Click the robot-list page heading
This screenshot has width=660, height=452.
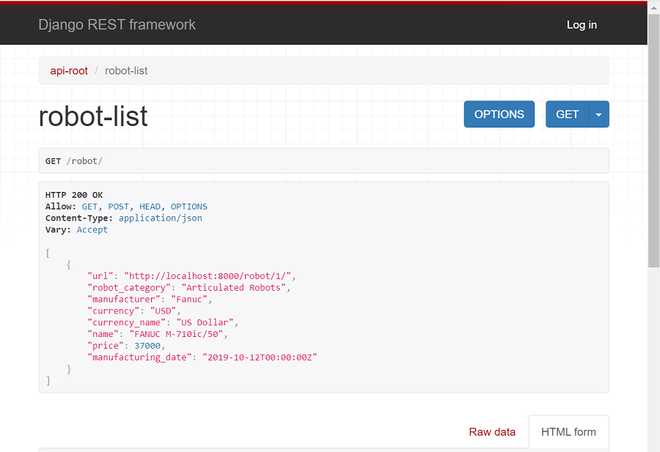93,116
